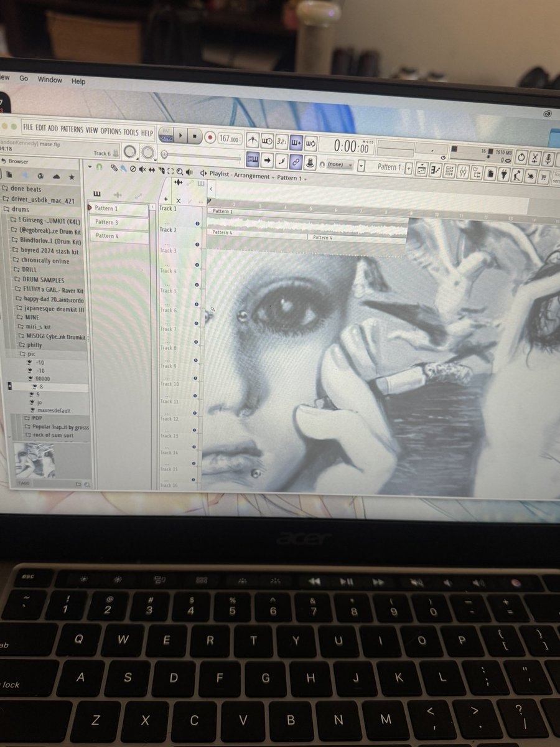This screenshot has height=747, width=560.
Task: Toggle the link icon button in toolbar
Action: click(x=296, y=161)
